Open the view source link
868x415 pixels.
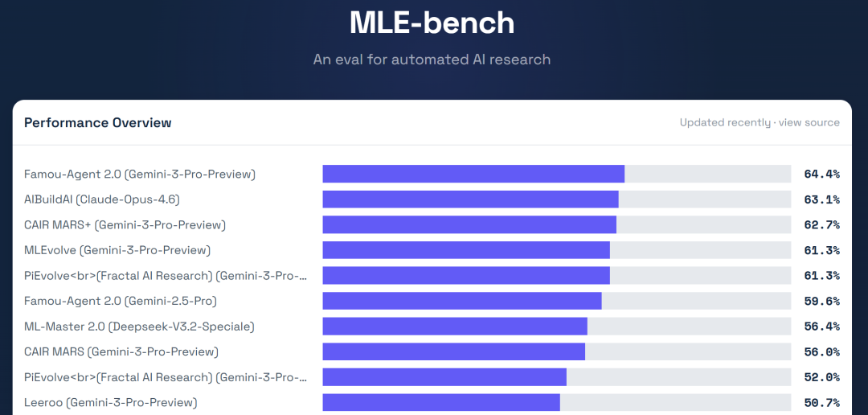(809, 123)
